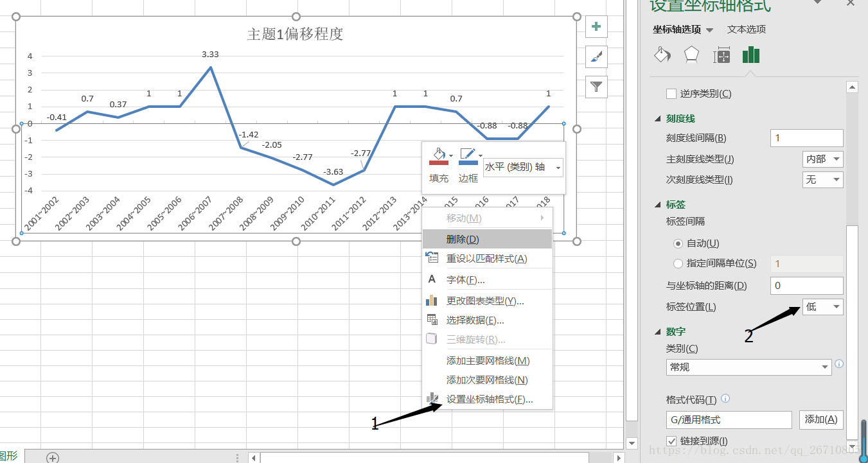Click the 3.33 data label

[210, 55]
